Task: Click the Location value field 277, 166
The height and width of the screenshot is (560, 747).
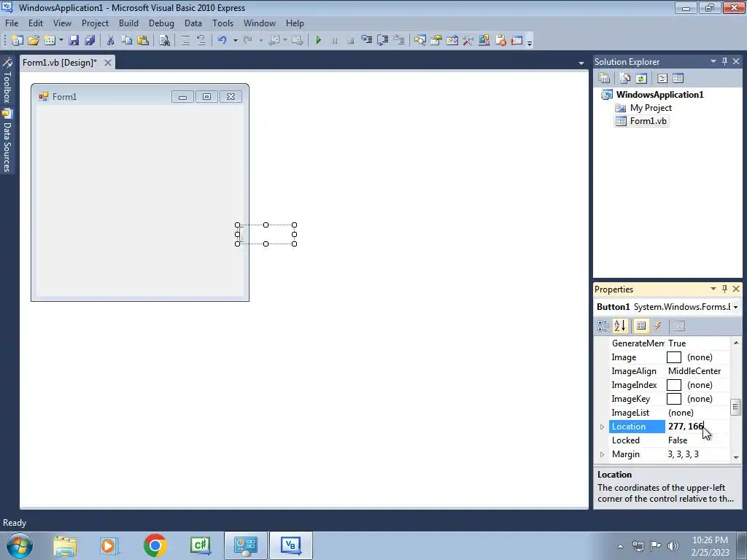Action: point(697,427)
